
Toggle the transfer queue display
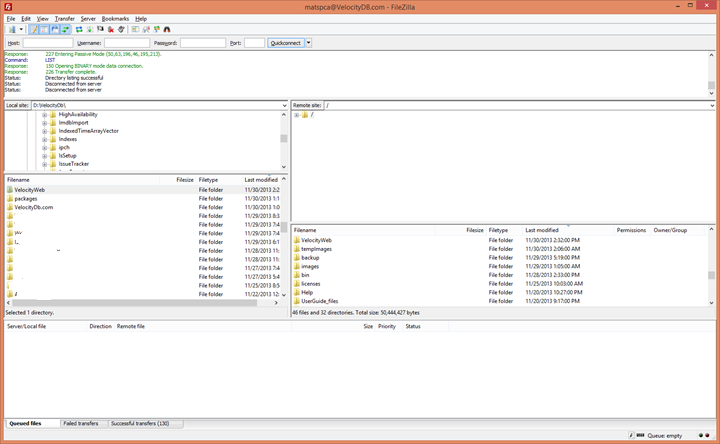65,29
